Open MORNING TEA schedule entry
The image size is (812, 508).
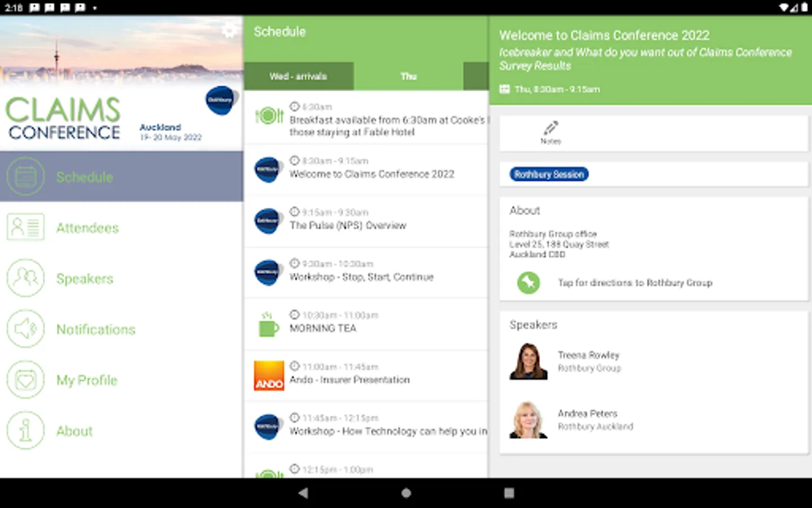pos(366,324)
